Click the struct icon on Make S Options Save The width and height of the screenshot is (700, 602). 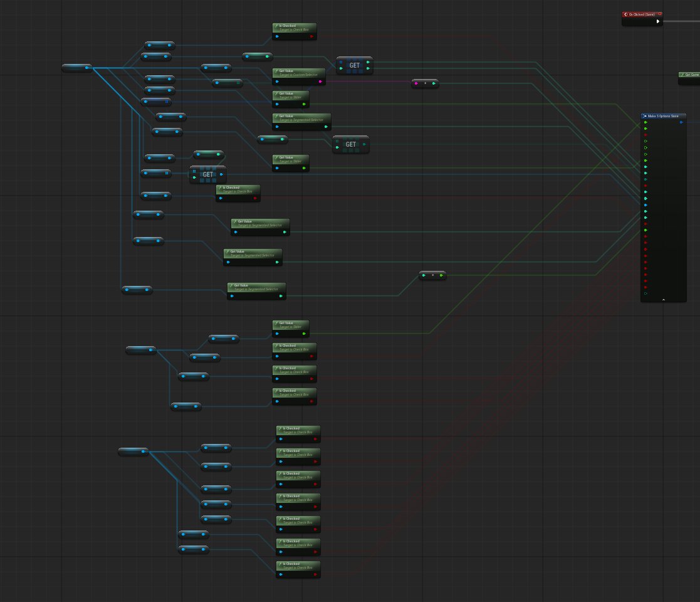pos(645,116)
